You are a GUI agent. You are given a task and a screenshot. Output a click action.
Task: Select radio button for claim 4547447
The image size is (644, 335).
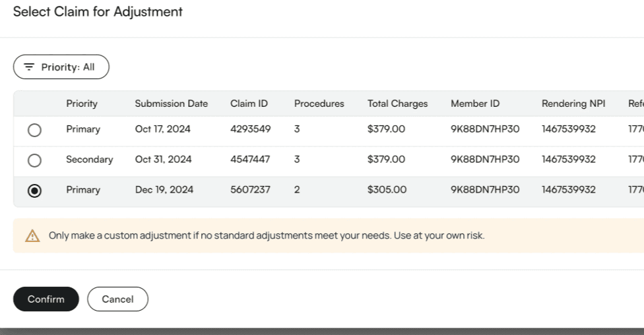tap(34, 160)
